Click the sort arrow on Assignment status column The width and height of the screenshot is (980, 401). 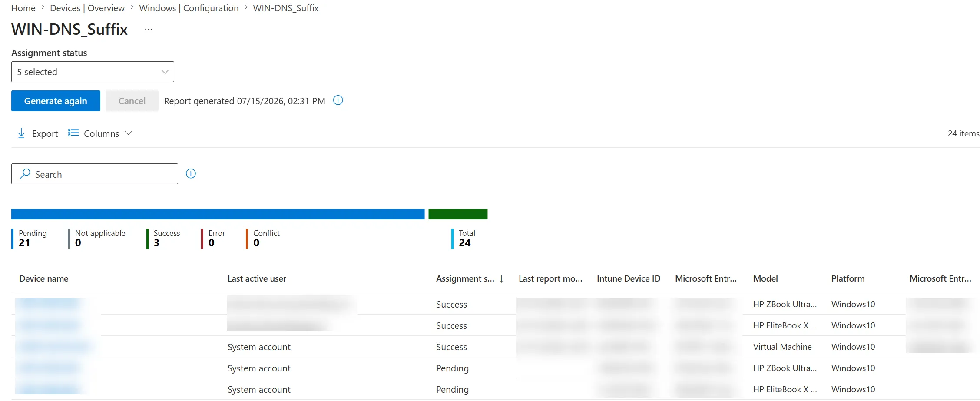tap(502, 279)
